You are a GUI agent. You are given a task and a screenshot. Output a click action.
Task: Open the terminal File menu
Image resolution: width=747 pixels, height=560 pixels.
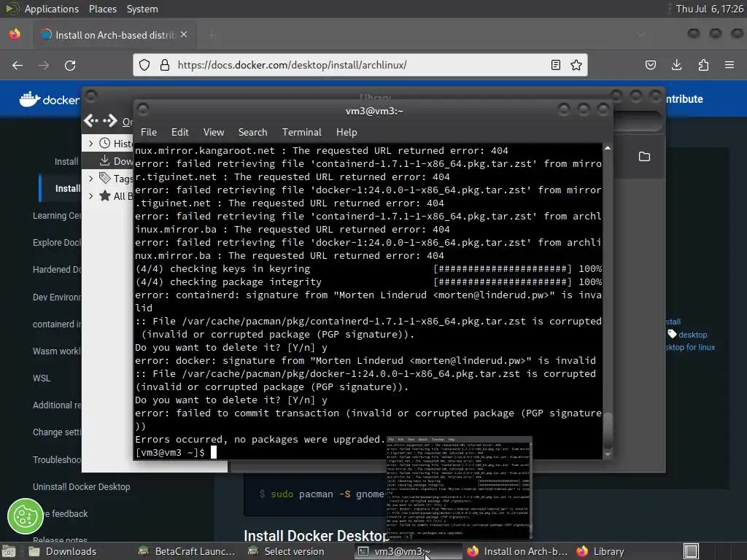(149, 133)
